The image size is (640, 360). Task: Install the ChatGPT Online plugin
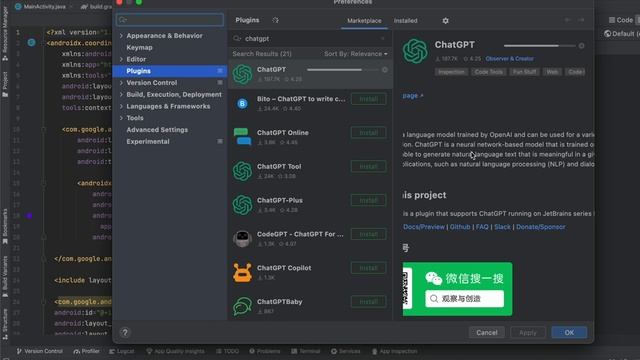368,133
